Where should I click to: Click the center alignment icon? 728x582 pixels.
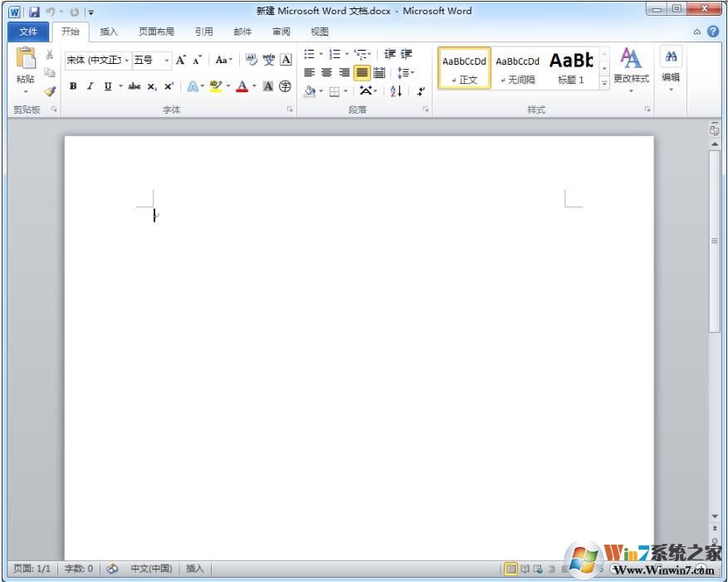326,71
